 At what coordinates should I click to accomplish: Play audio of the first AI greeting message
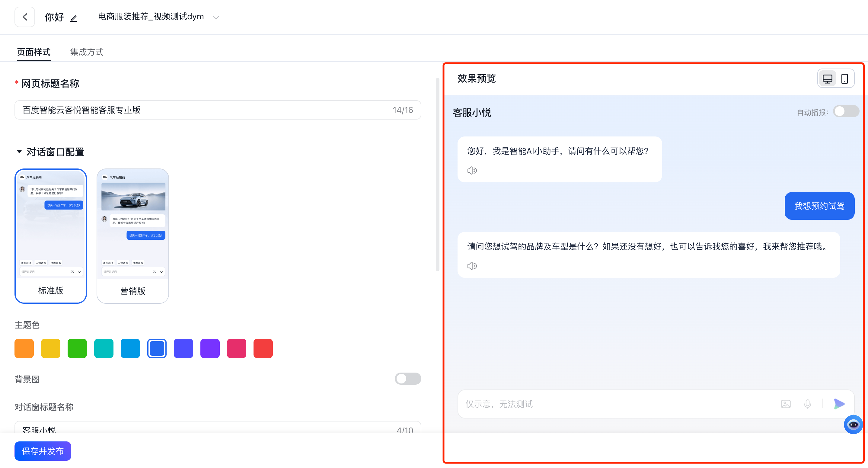[x=472, y=170]
